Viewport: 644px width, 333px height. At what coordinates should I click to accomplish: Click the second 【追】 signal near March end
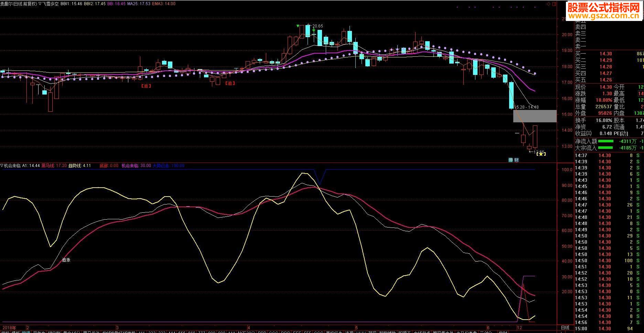[230, 83]
